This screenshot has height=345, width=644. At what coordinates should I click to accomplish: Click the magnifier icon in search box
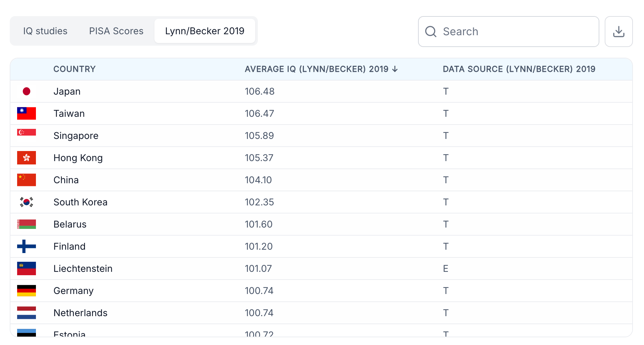(430, 32)
